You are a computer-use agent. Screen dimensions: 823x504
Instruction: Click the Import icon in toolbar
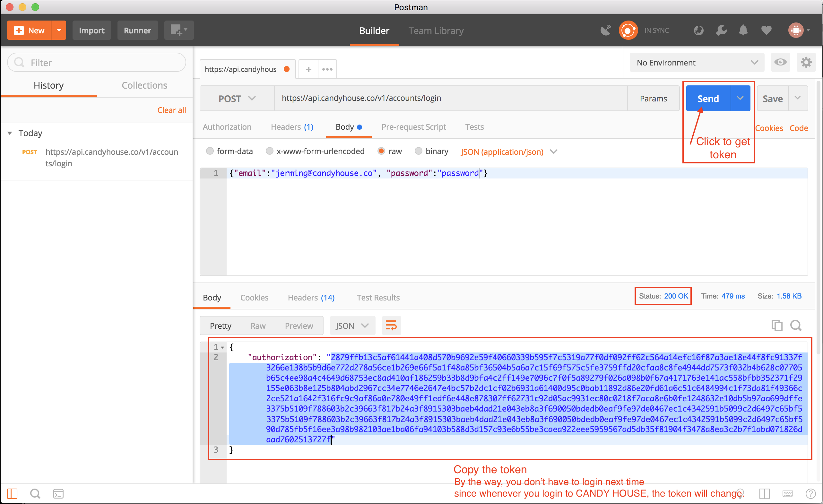click(x=91, y=30)
